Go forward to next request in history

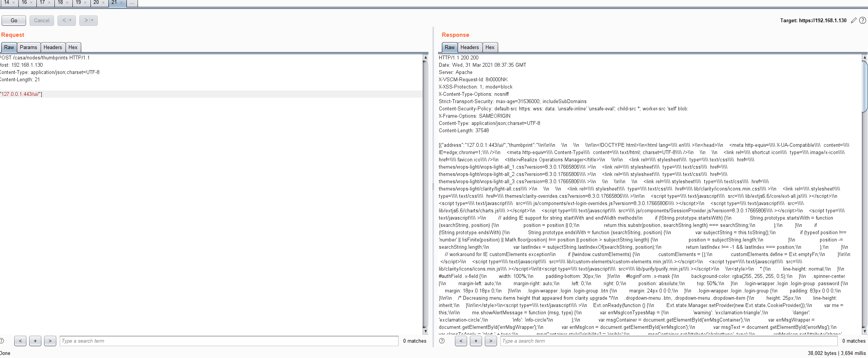click(86, 20)
